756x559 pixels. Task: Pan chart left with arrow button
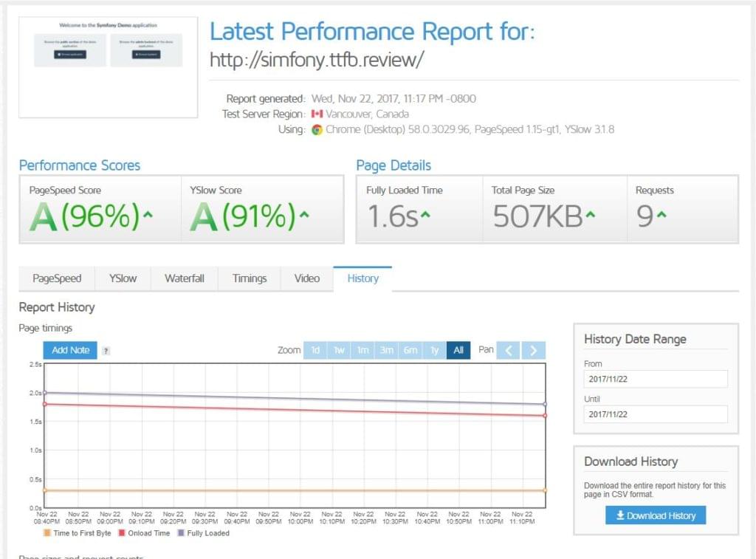[508, 350]
